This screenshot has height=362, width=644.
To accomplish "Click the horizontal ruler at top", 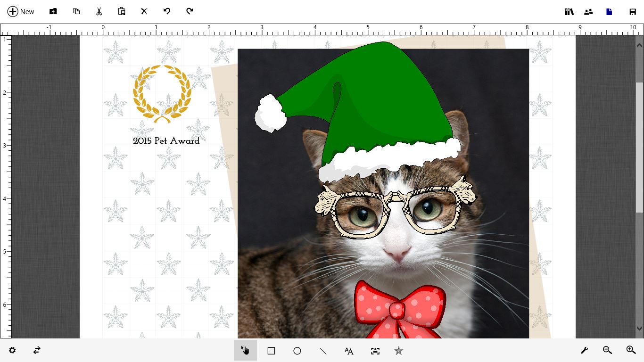I will coord(322,29).
